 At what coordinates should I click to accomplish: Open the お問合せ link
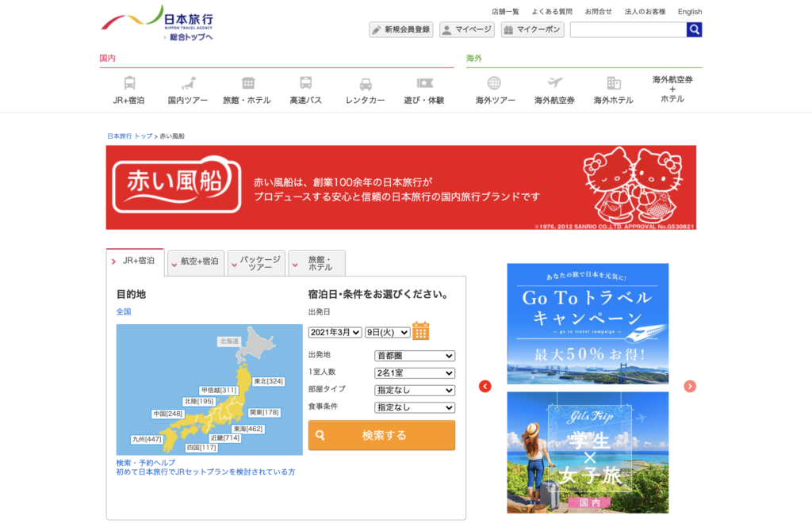598,11
